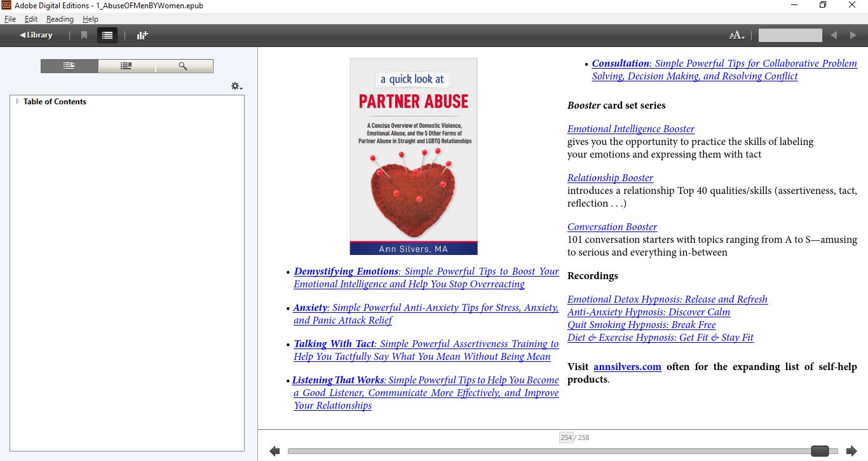Click the Adobe Digital Editions app icon
Screen dimensions: 868x461
tap(6, 5)
